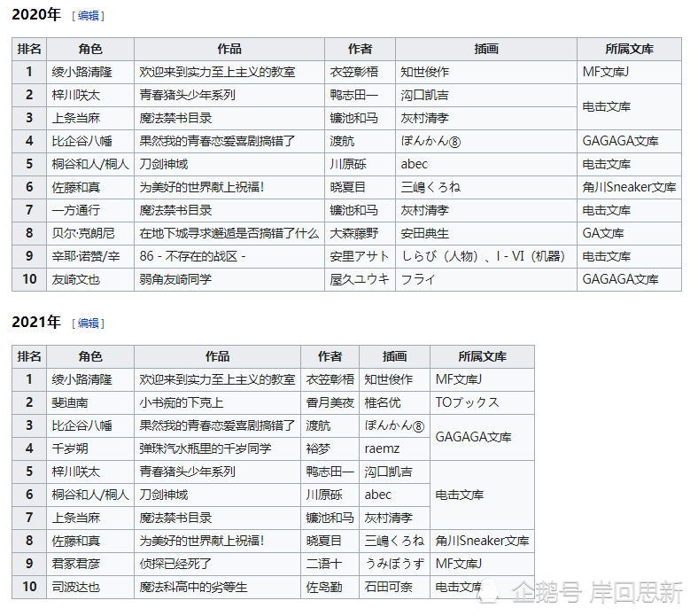
Task: Click the 编辑 link beside the 2021年 heading
Action: 89,323
